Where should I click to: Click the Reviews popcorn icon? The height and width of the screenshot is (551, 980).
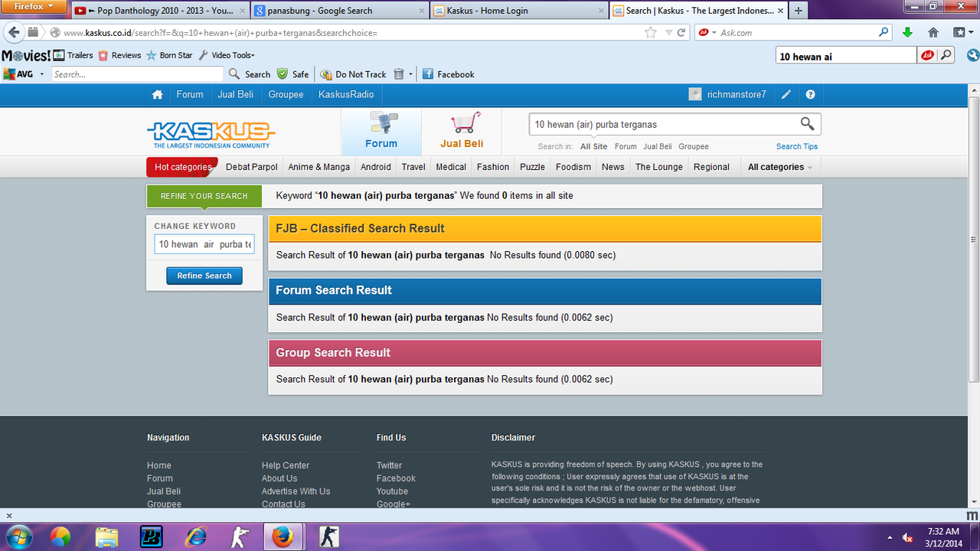click(x=103, y=55)
